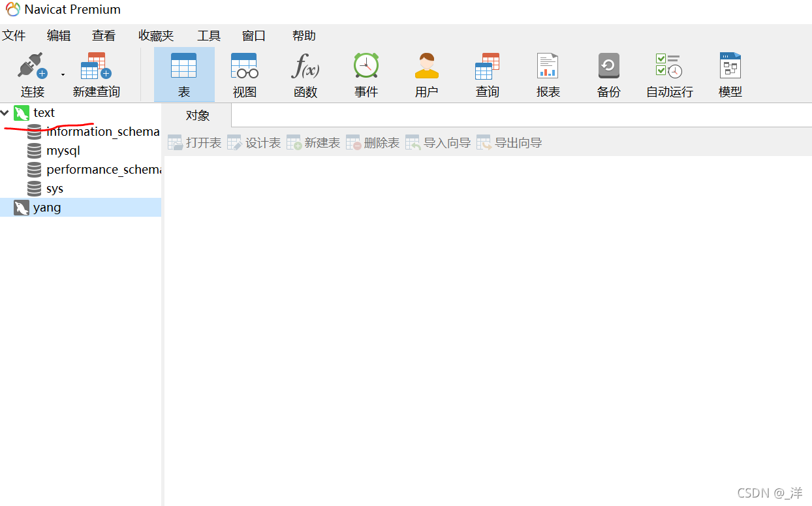
Task: Select the text connection in tree
Action: [x=44, y=113]
